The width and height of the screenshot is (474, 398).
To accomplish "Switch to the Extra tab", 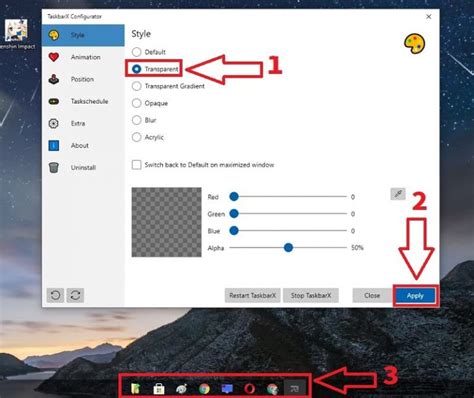I will 83,123.
